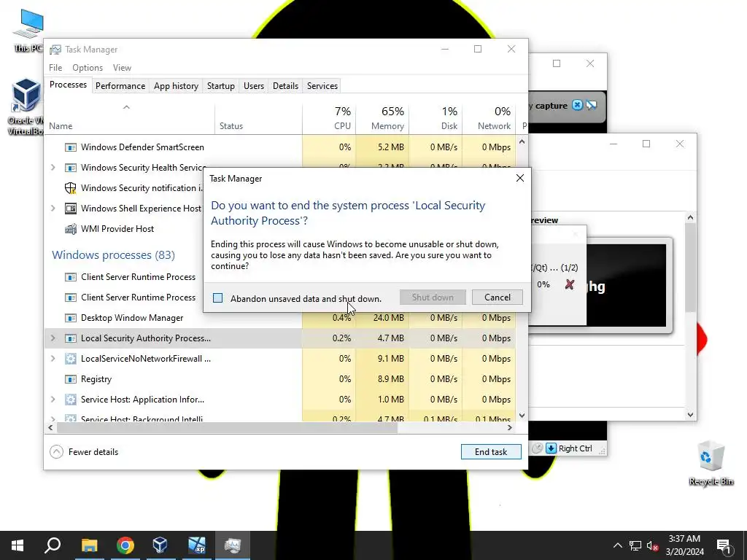The height and width of the screenshot is (560, 747).
Task: Click Task Manager taskbar icon
Action: [x=233, y=545]
